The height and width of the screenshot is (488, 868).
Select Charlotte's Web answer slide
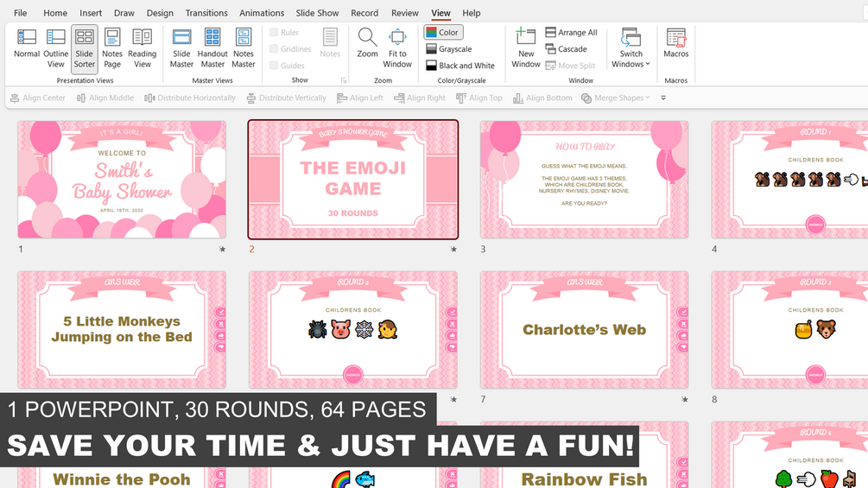tap(585, 330)
